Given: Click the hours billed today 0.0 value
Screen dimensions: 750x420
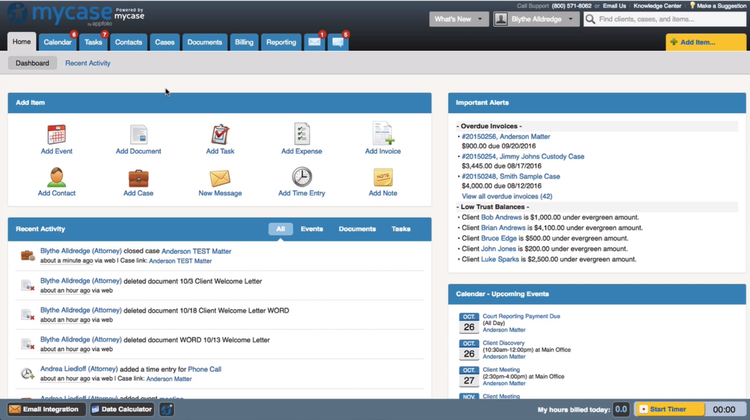Looking at the screenshot, I should pyautogui.click(x=621, y=409).
